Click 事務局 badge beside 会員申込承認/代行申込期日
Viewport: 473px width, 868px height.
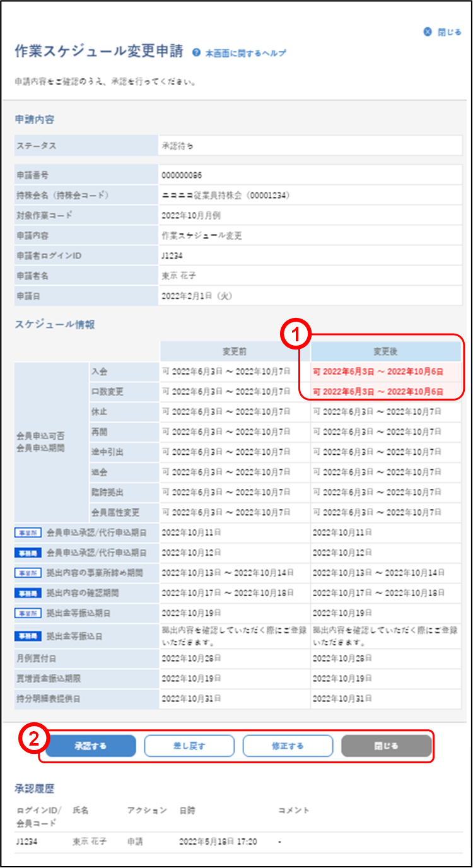click(x=28, y=553)
